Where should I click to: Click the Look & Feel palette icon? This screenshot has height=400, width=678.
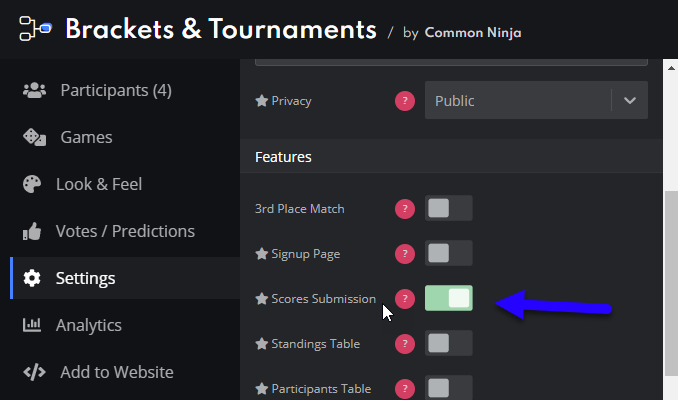(32, 184)
